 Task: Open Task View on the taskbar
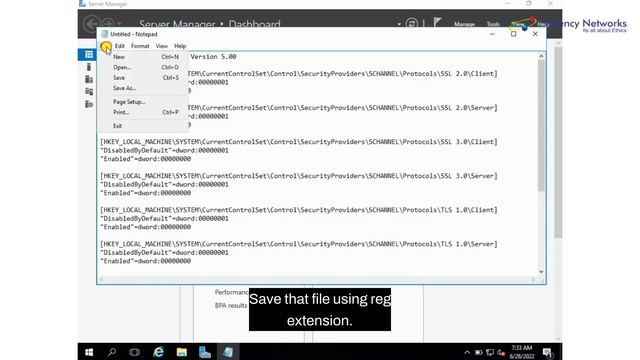click(134, 352)
